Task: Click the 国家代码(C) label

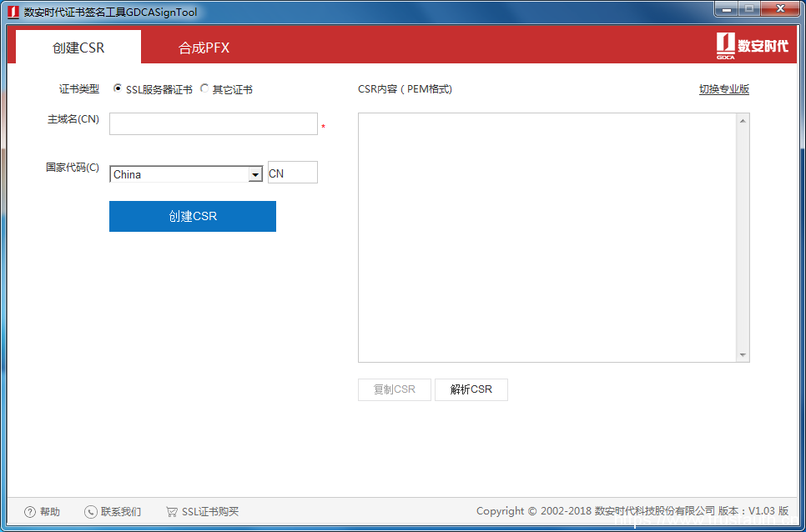Action: click(x=73, y=168)
